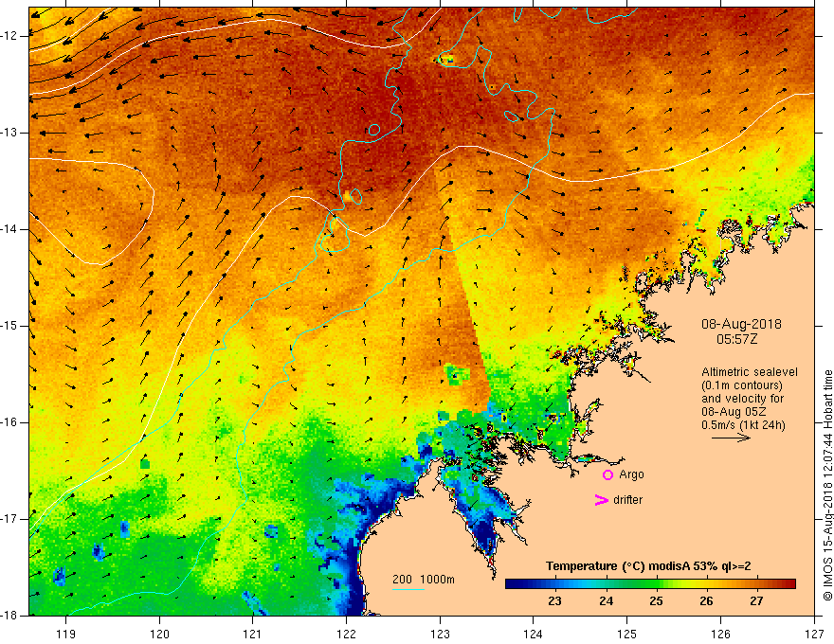Click the latitude axis label -12
This screenshot has height=644, width=834.
click(10, 36)
